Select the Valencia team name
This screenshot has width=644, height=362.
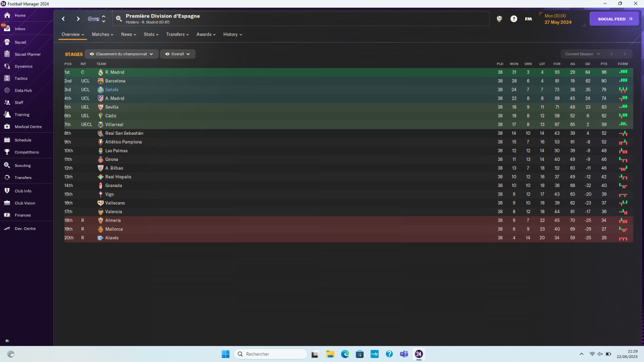(113, 212)
